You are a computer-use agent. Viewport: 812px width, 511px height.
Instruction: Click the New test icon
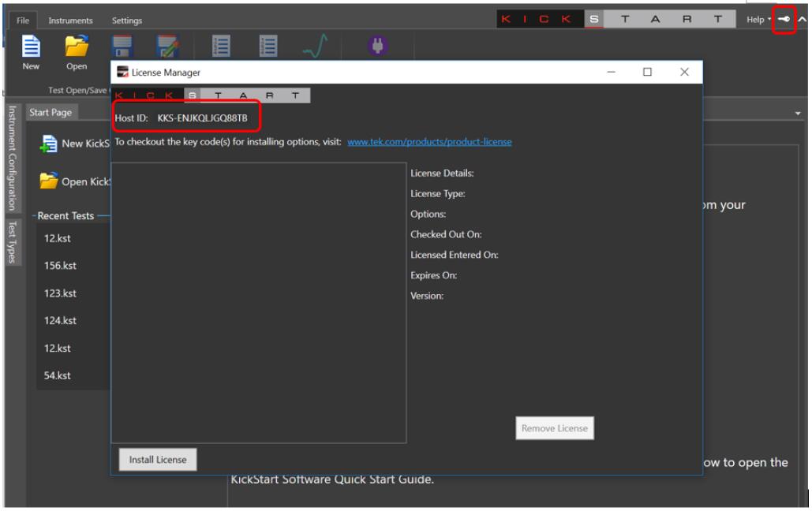coord(31,46)
